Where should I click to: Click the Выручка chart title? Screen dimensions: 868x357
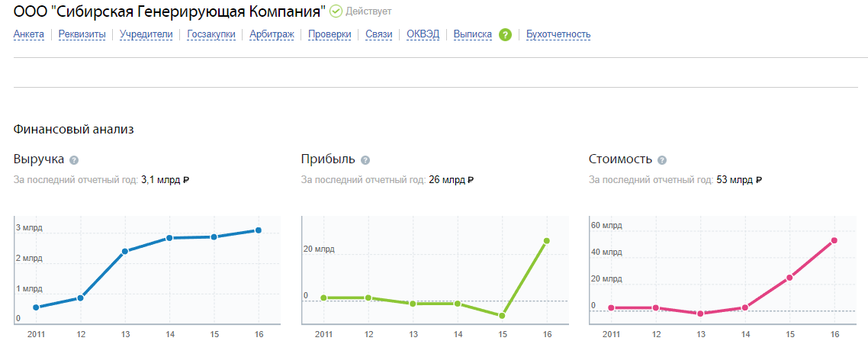pyautogui.click(x=39, y=160)
